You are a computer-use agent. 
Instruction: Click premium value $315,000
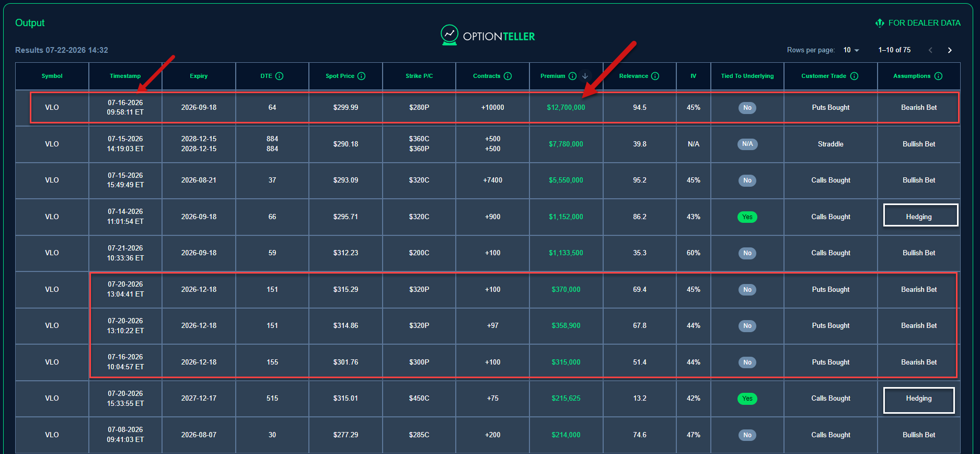[x=566, y=362]
